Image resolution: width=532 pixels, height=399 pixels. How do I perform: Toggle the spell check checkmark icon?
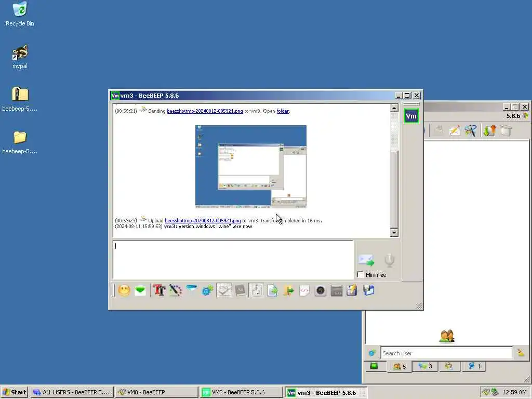[x=224, y=290]
